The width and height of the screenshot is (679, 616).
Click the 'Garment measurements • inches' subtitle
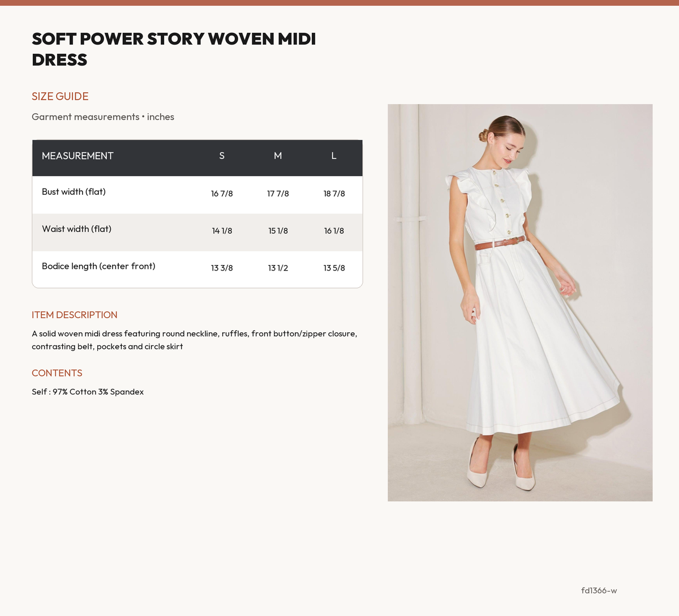[103, 117]
